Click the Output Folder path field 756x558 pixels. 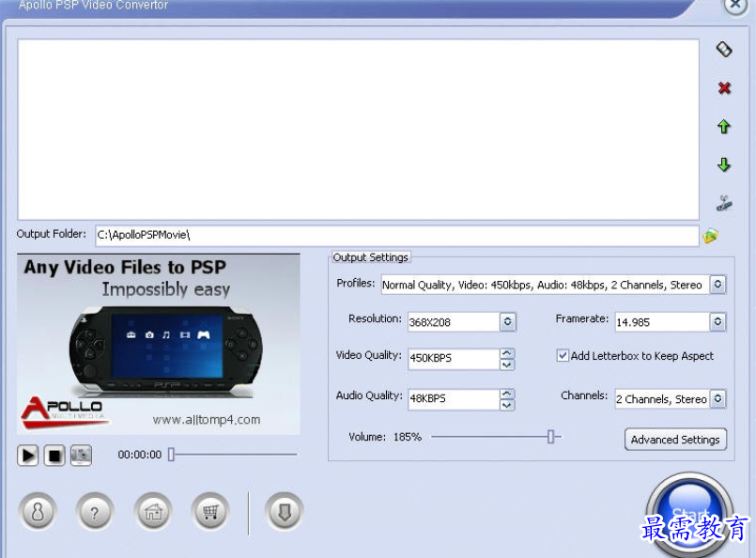click(x=397, y=236)
